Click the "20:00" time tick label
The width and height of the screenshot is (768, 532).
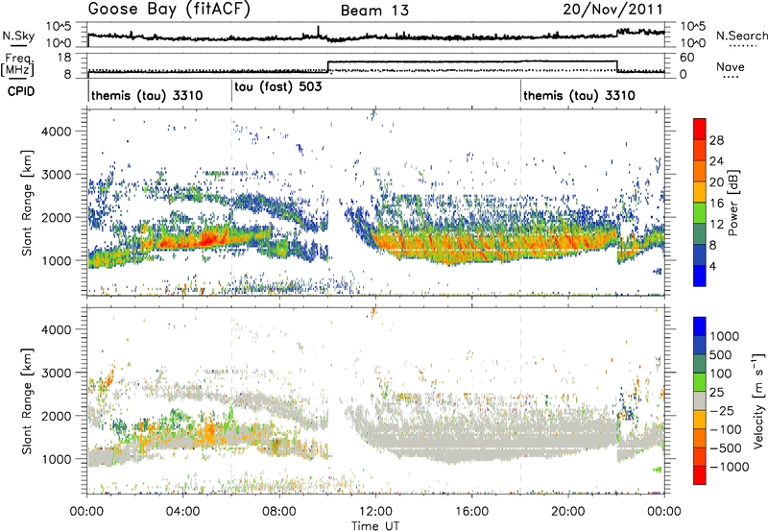567,512
